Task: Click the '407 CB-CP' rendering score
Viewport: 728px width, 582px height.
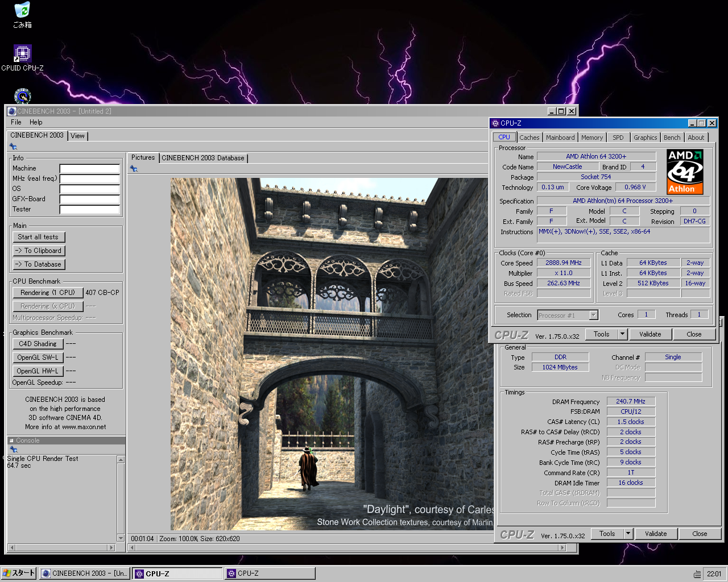Action: click(102, 293)
